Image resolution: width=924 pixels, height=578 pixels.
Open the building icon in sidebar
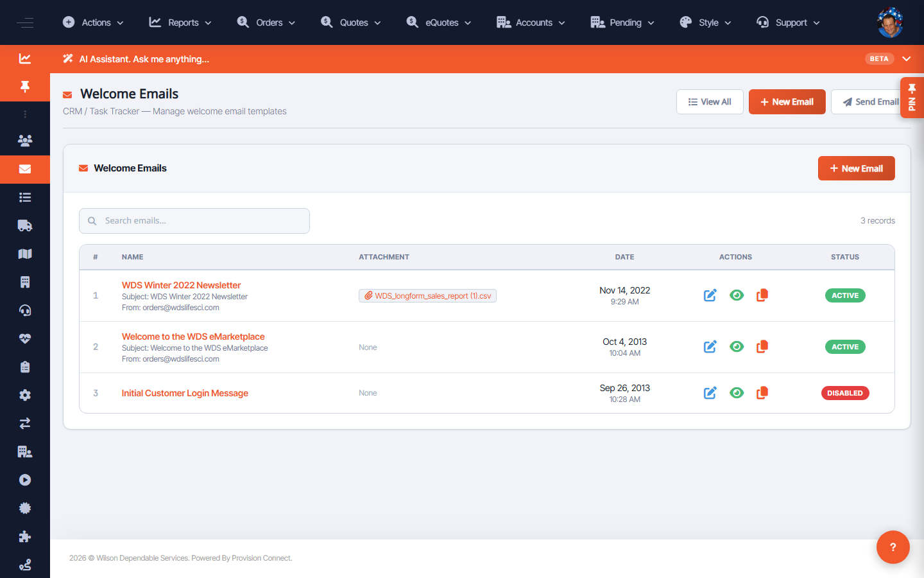tap(25, 282)
